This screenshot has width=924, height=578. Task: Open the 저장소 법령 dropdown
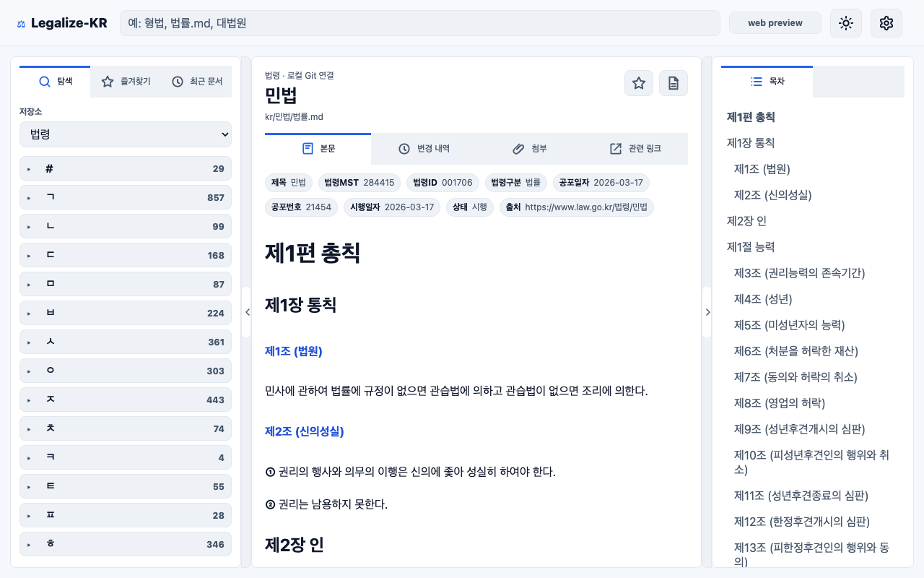click(126, 134)
